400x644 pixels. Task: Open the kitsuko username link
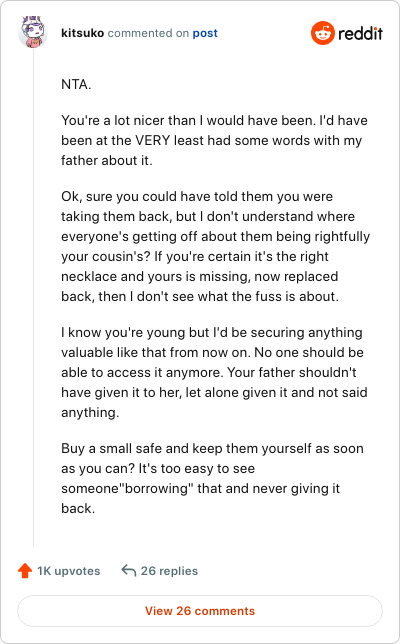tap(83, 33)
